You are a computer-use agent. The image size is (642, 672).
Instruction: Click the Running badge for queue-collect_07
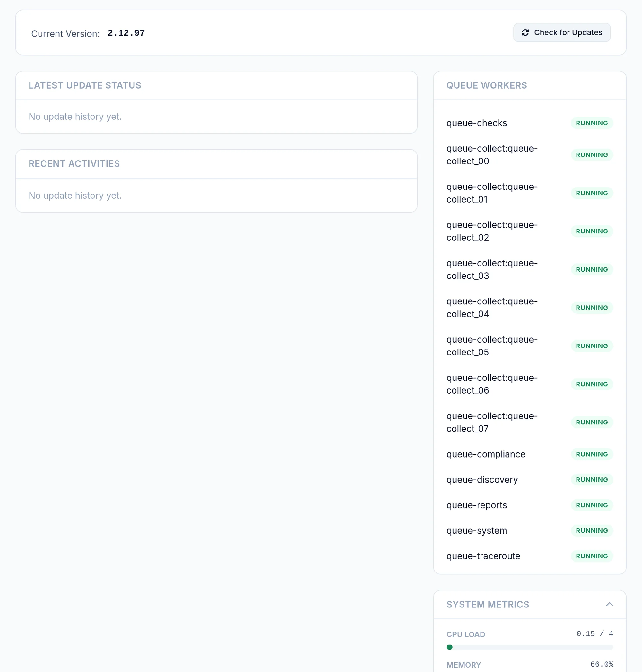pyautogui.click(x=592, y=423)
